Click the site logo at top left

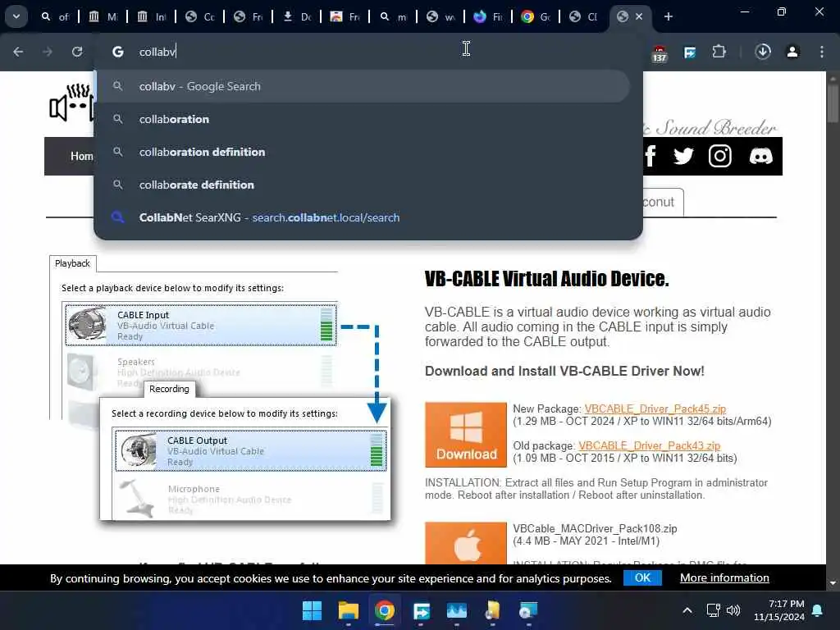point(71,103)
